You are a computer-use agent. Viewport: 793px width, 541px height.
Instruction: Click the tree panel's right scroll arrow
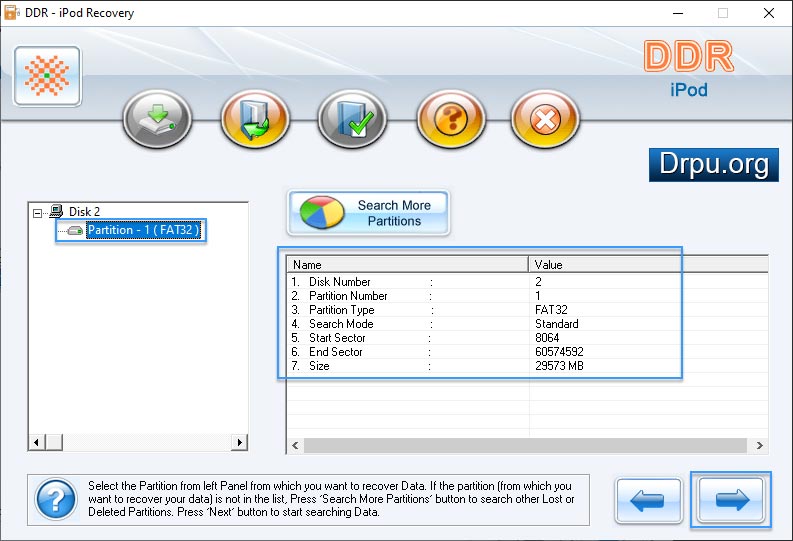(240, 442)
